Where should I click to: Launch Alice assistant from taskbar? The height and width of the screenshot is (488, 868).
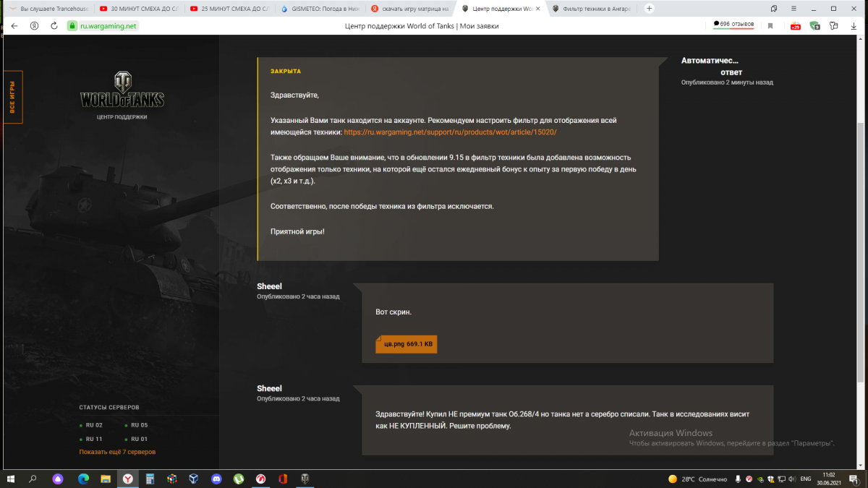click(58, 479)
